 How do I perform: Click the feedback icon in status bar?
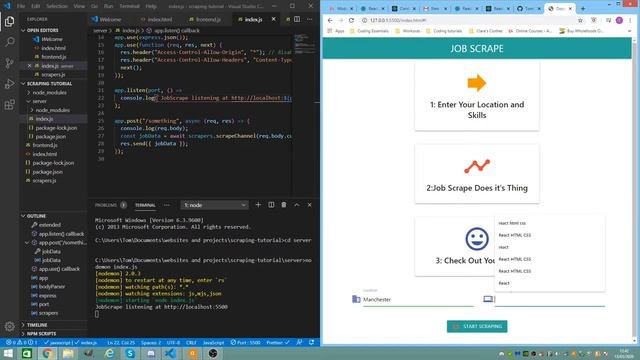pos(299,342)
